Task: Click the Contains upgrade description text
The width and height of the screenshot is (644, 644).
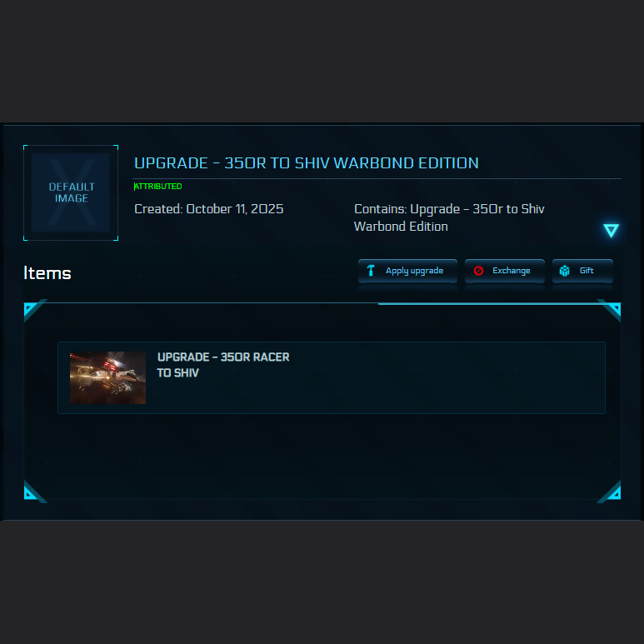Action: [x=449, y=217]
